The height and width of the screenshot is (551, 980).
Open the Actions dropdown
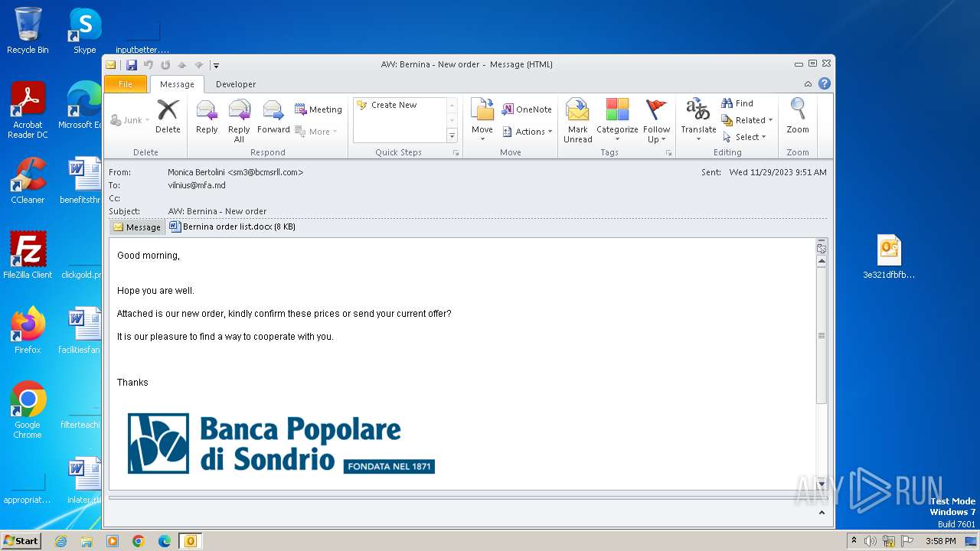click(x=527, y=132)
